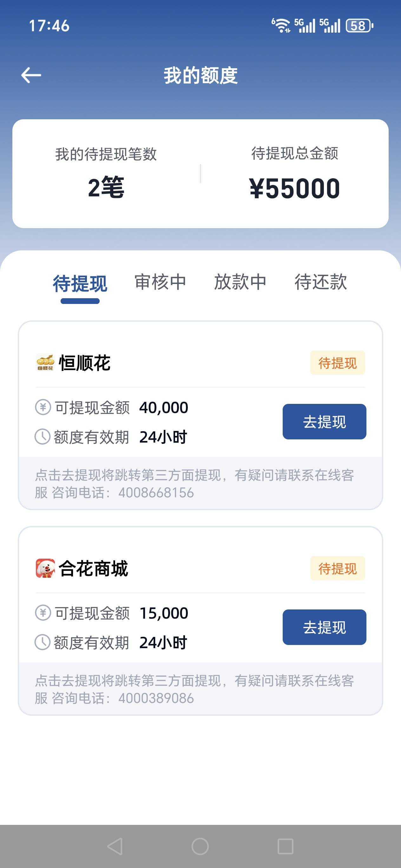Tap the back arrow icon
Image resolution: width=401 pixels, height=868 pixels.
(31, 75)
